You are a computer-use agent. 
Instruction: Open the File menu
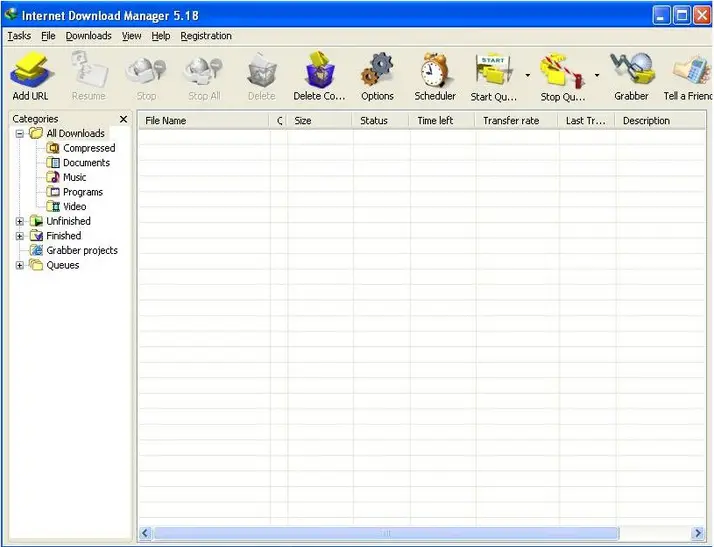point(48,36)
